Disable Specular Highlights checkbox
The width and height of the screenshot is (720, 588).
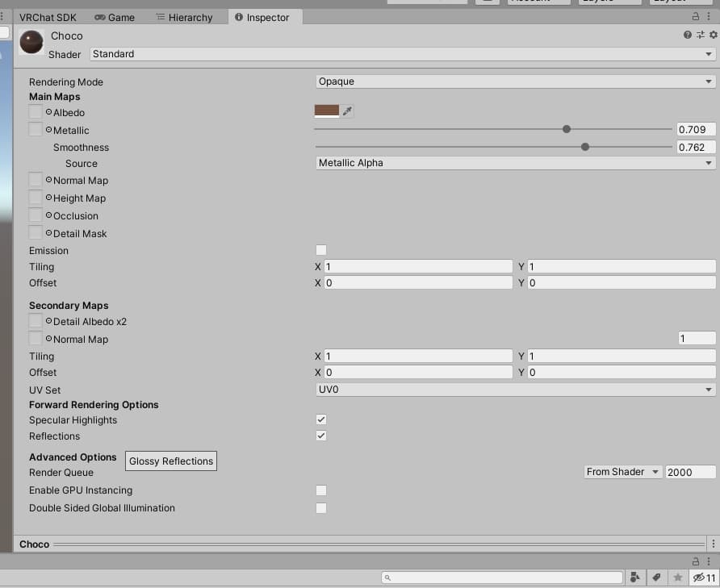pyautogui.click(x=321, y=419)
